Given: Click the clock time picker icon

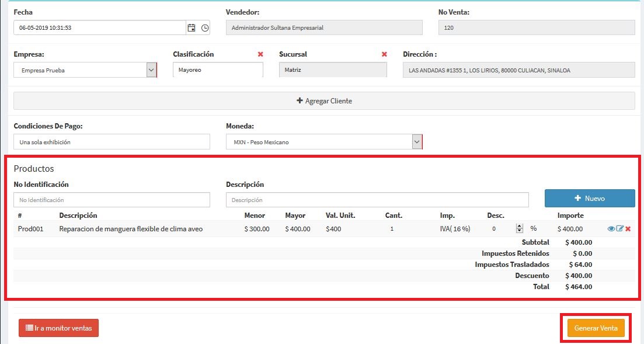Looking at the screenshot, I should [x=204, y=27].
